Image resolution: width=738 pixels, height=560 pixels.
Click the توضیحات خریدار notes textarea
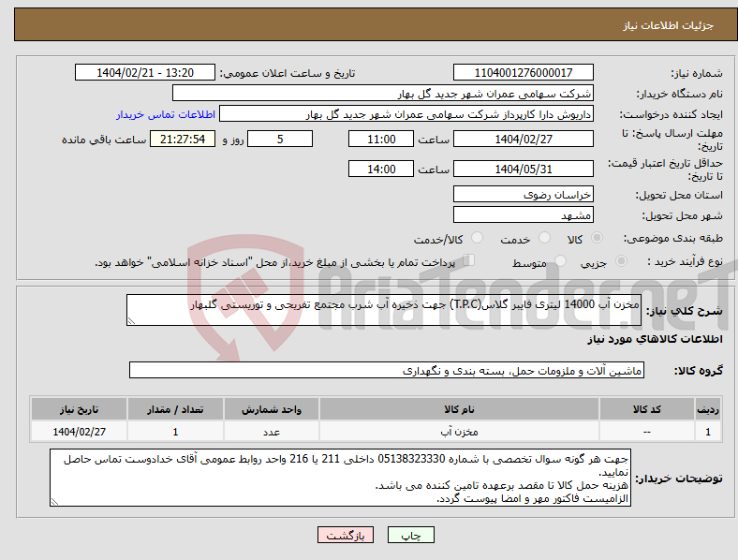(340, 478)
